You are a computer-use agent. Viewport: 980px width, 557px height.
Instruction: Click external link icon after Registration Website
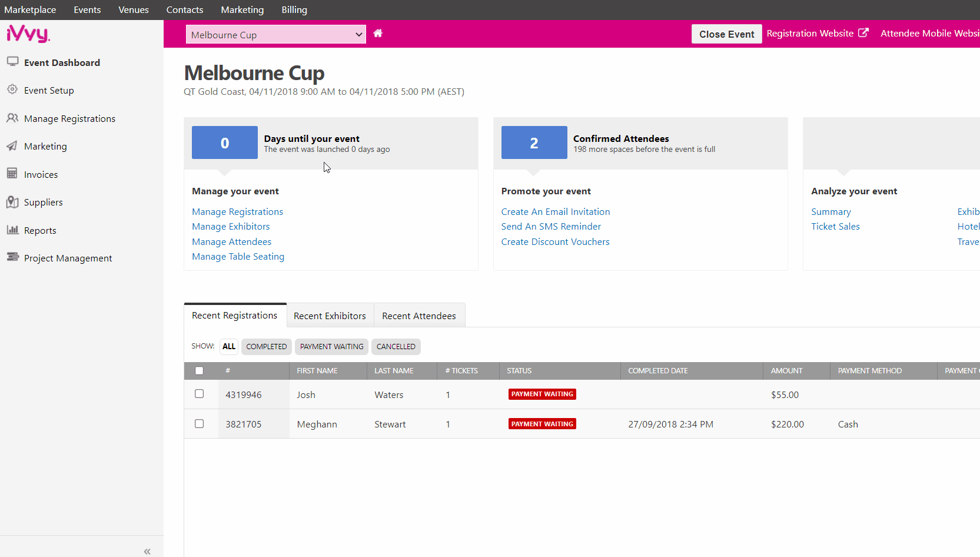(863, 33)
